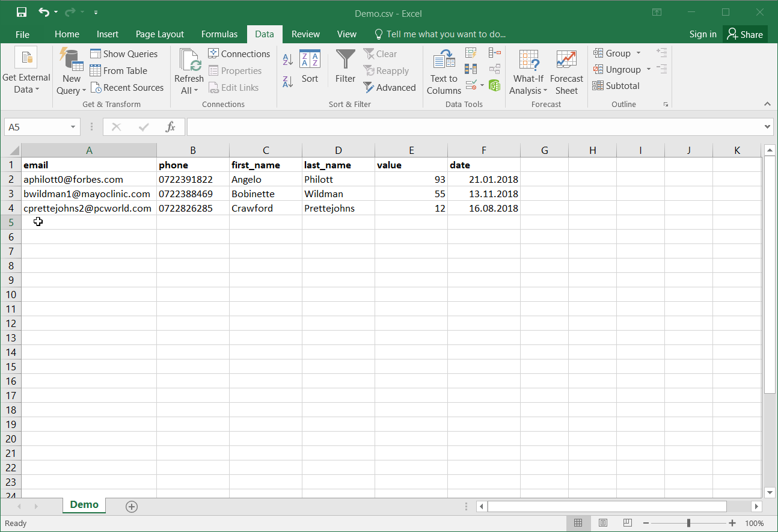Click the Remove Duplicates icon
Viewport: 778px width, 532px height.
[471, 69]
